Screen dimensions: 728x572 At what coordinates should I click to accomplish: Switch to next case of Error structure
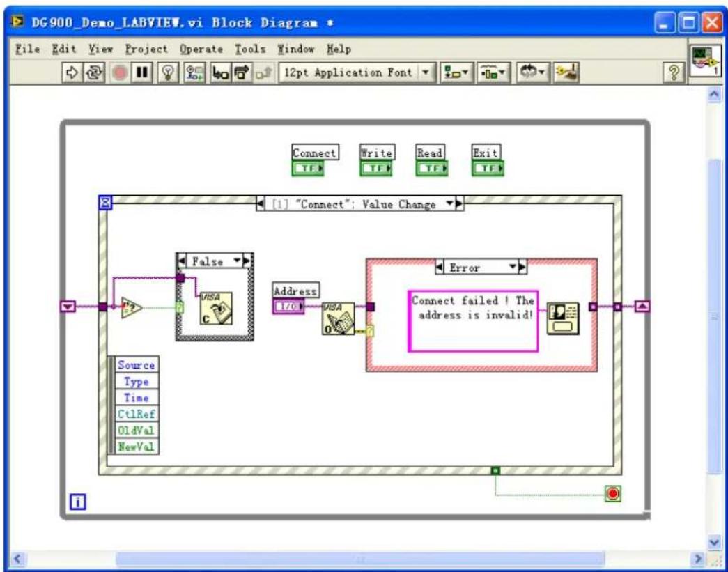pos(522,268)
